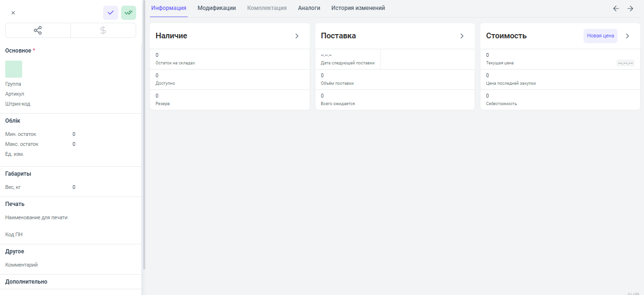Open the dollar sign pricing tab
Screen dimensions: 644x295
tap(103, 30)
